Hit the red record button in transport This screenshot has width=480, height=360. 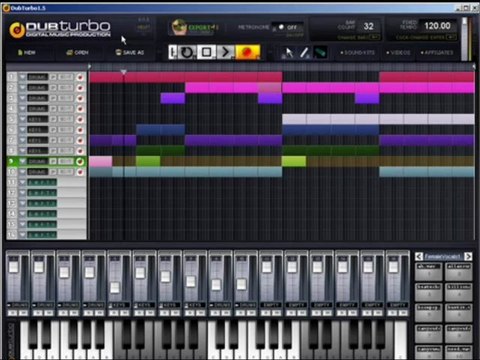coord(247,52)
